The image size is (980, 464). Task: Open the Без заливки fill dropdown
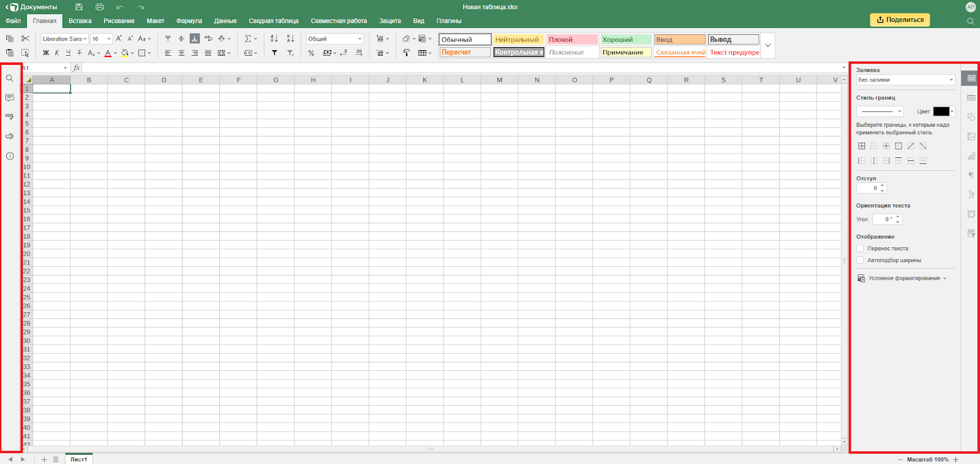[x=906, y=80]
